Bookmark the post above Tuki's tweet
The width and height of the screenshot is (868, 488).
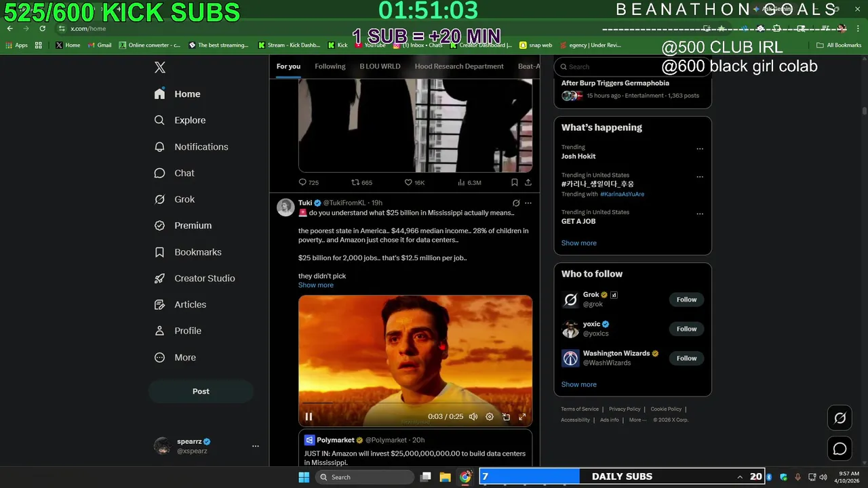click(514, 182)
